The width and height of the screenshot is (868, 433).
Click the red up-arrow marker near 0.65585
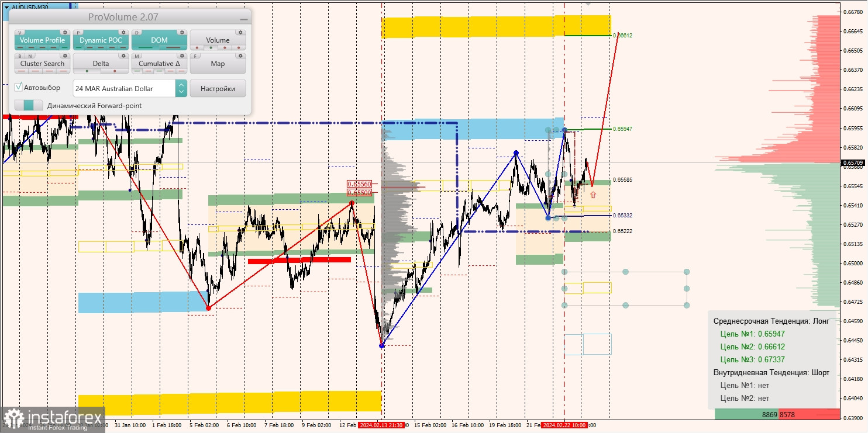pos(593,195)
